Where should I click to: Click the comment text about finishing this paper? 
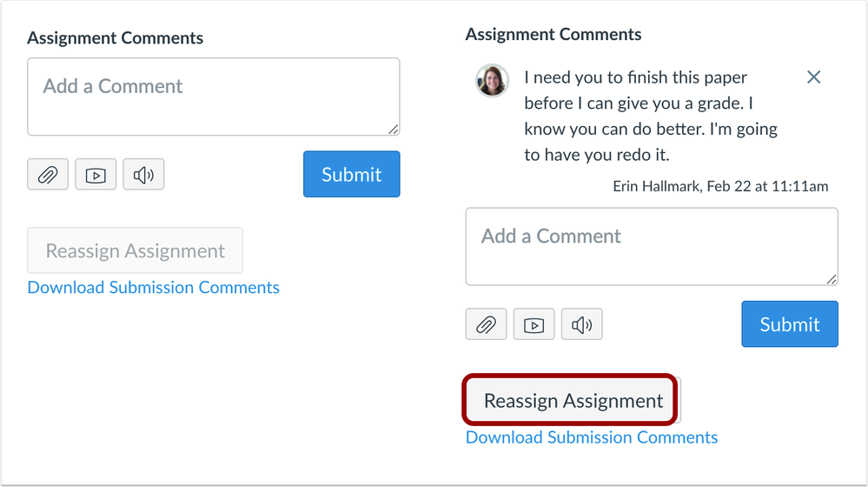650,116
